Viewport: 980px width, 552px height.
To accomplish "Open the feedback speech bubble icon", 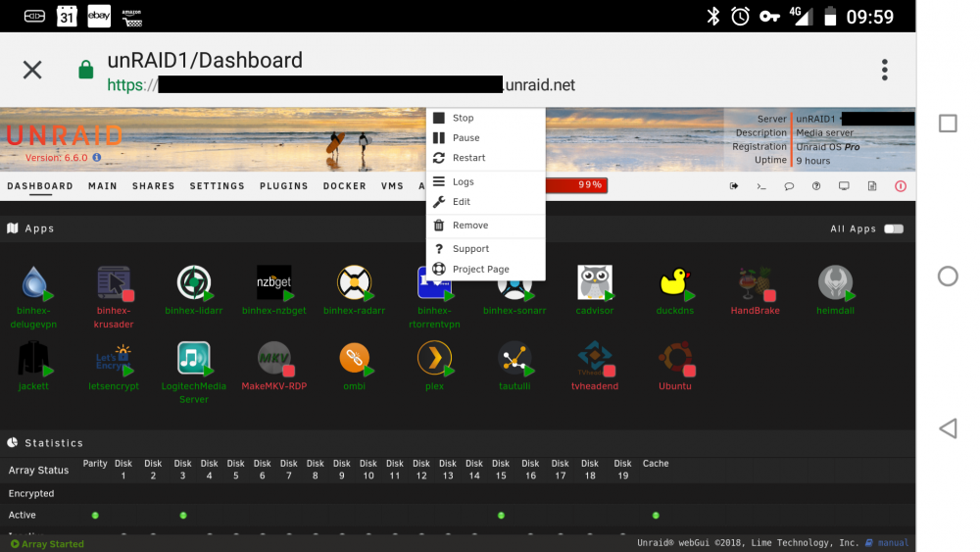I will pos(789,186).
